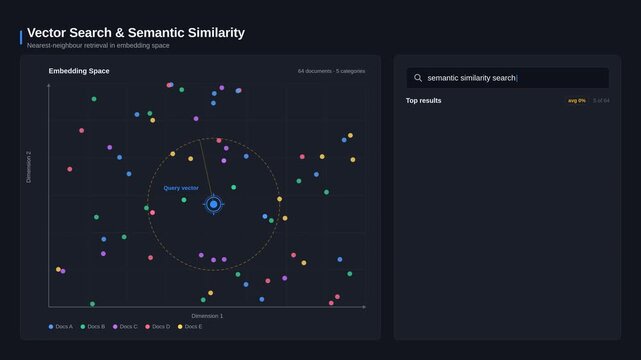The image size is (641, 360).
Task: Click the Docs E yellow legend dot
Action: [x=180, y=326]
